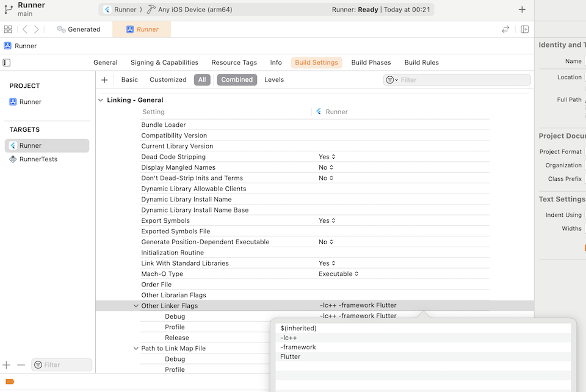Open Mach-O Type Executable dropdown
This screenshot has width=586, height=392.
338,274
